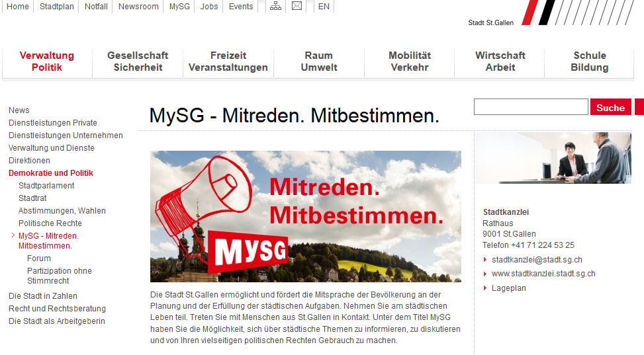
Task: Email stadtkanzlei@stadt.sg.ch link
Action: coord(537,260)
